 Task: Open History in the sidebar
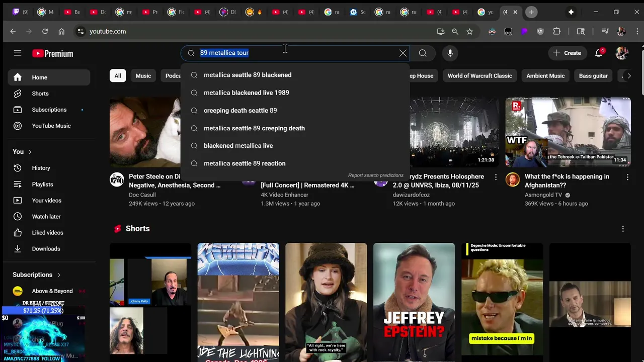[x=49, y=168]
